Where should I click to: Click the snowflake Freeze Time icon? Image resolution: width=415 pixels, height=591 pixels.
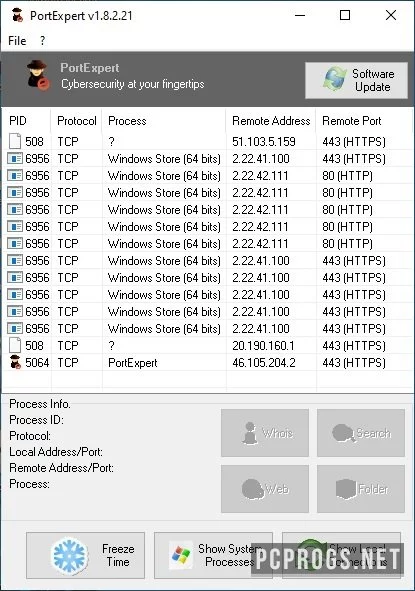pos(70,556)
